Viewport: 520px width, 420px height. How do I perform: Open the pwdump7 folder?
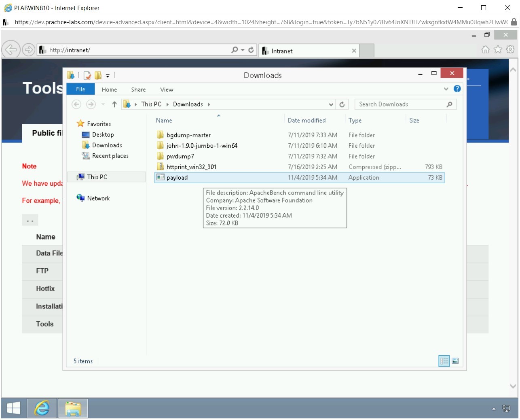(x=180, y=156)
